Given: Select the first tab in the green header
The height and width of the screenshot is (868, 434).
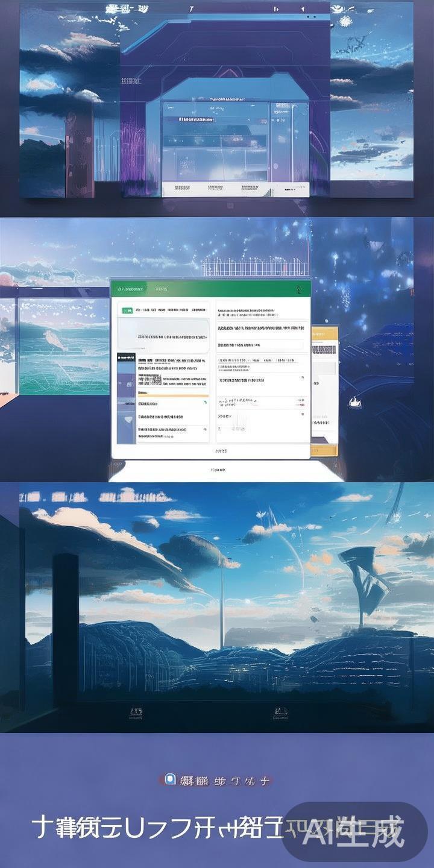Looking at the screenshot, I should (x=131, y=289).
